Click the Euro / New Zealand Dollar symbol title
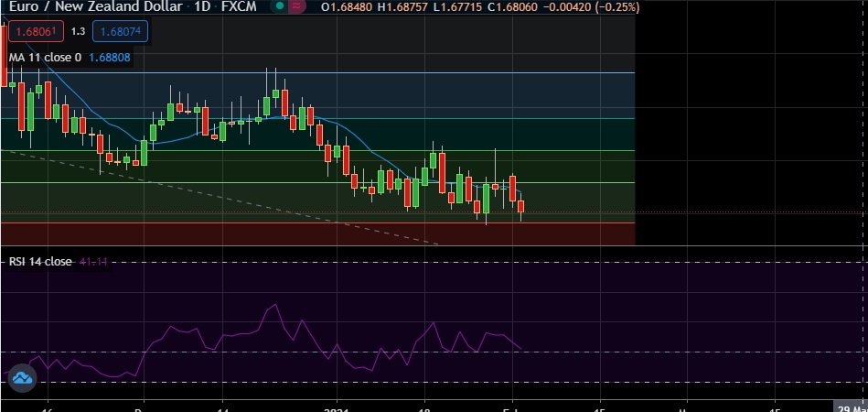 click(x=95, y=6)
